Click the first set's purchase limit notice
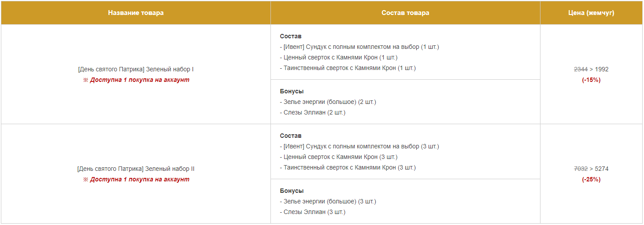 136,80
